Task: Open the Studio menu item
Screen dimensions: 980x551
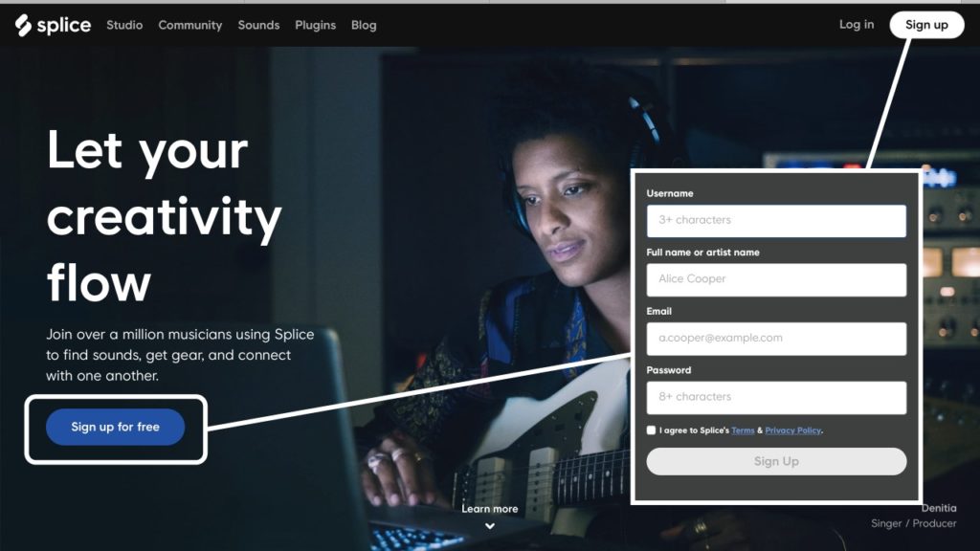Action: pos(124,25)
